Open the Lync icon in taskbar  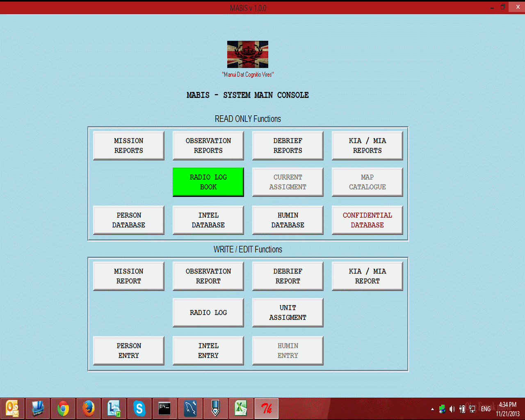coord(114,409)
